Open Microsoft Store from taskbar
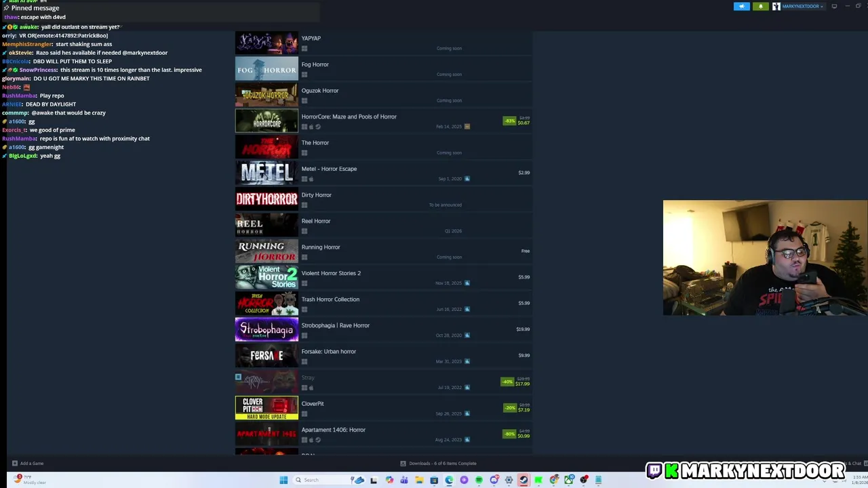This screenshot has width=868, height=488. click(x=434, y=480)
